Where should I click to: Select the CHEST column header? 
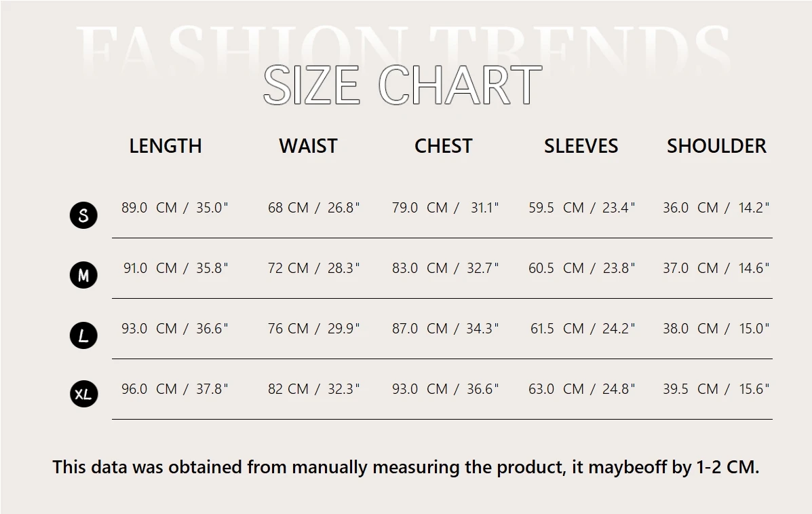[x=443, y=146]
